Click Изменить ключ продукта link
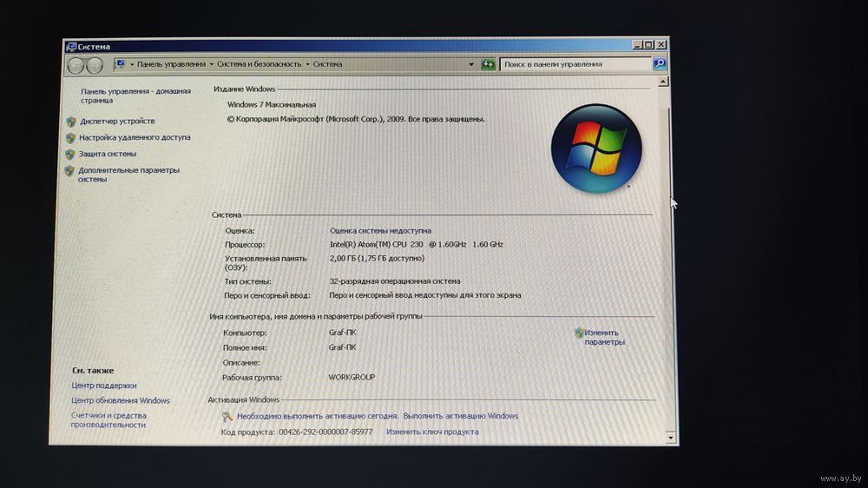The height and width of the screenshot is (488, 868). click(432, 432)
